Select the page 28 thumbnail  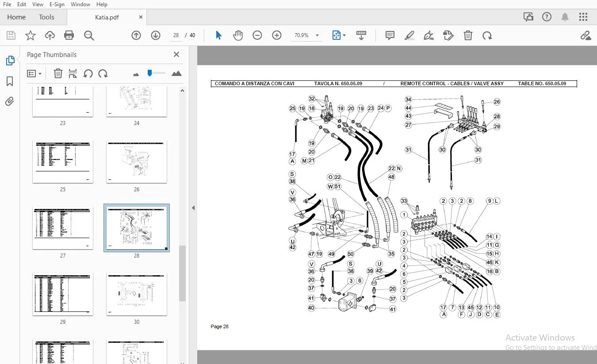pyautogui.click(x=137, y=228)
